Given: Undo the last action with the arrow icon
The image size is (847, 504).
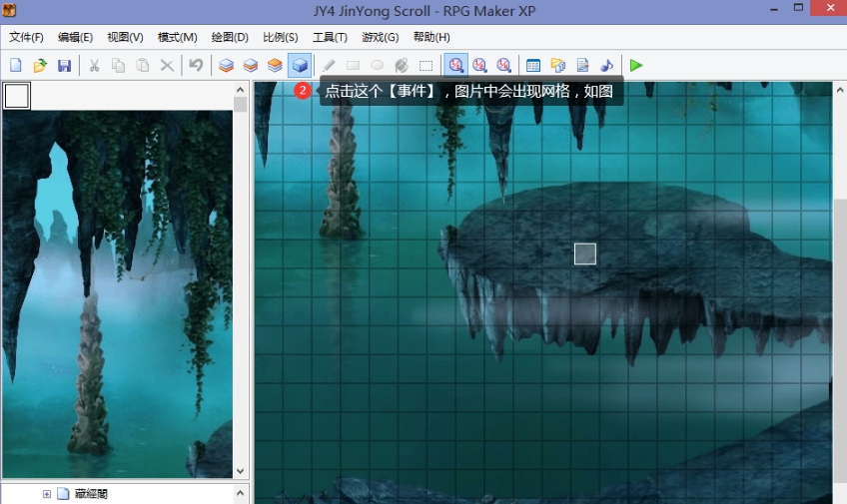Looking at the screenshot, I should point(196,65).
